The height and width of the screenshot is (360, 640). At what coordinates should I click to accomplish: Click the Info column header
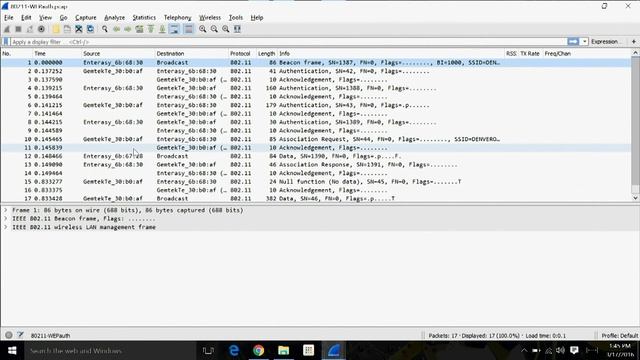[x=391, y=53]
